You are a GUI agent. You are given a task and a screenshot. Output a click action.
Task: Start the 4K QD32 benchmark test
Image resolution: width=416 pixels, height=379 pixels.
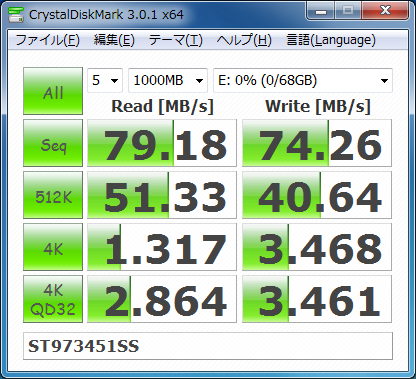click(53, 299)
